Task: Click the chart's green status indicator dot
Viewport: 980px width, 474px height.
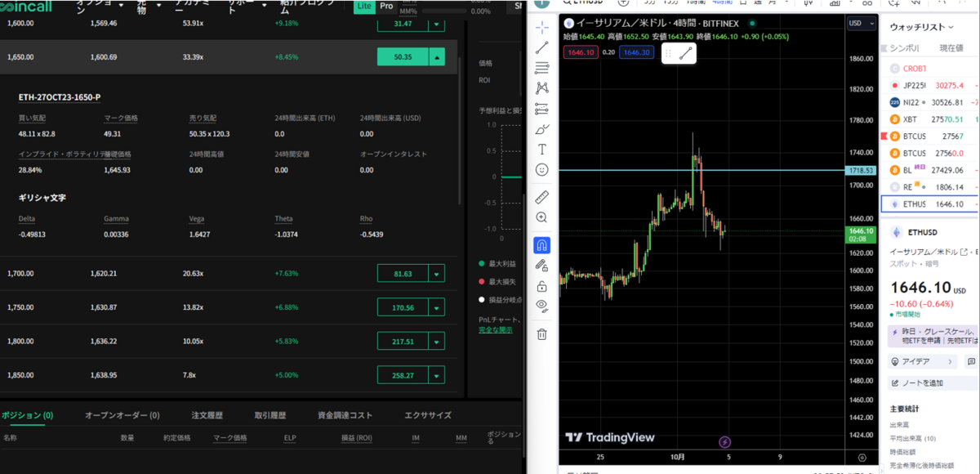Action: pyautogui.click(x=752, y=24)
